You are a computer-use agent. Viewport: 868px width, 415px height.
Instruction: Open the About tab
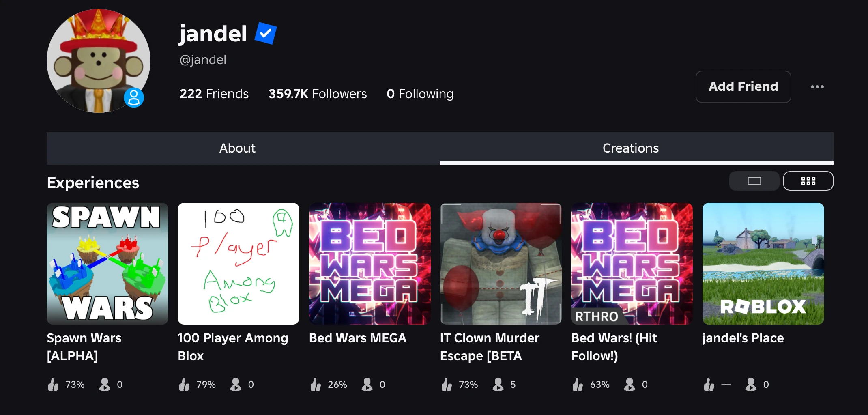coord(237,148)
